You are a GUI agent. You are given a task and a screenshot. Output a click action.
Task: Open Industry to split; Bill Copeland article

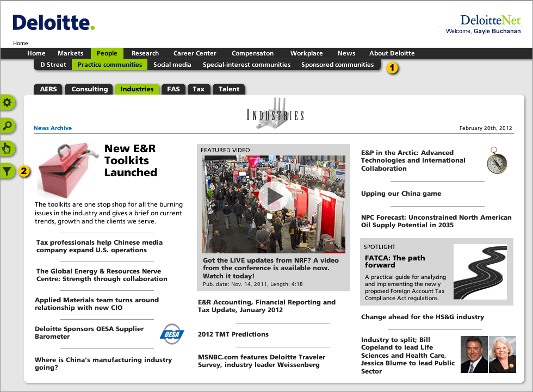pos(407,356)
